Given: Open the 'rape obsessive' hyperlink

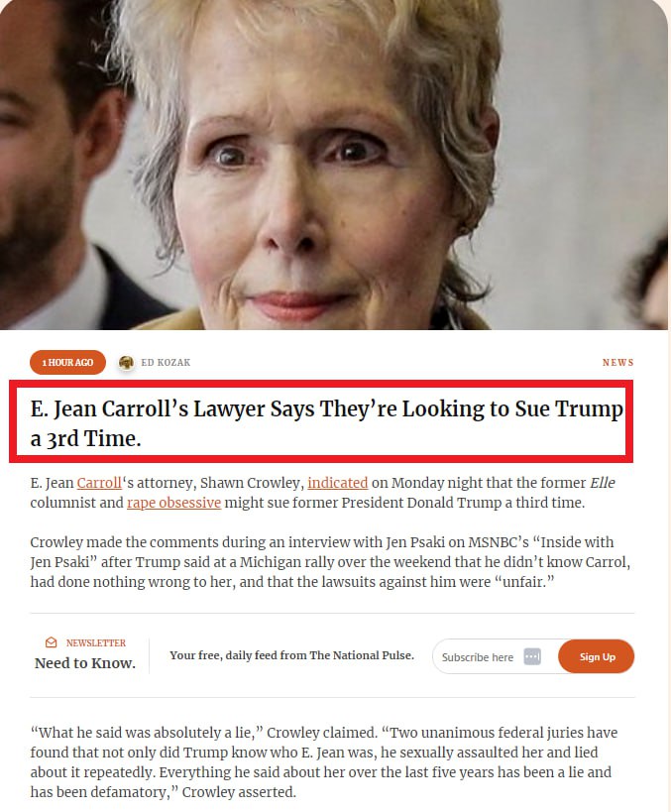Looking at the screenshot, I should pos(174,503).
